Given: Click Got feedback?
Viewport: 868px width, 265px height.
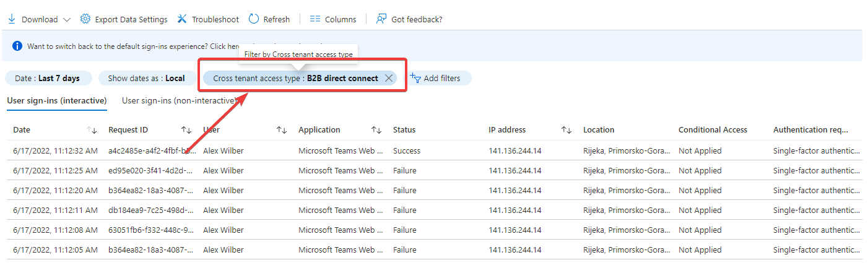Looking at the screenshot, I should tap(409, 19).
